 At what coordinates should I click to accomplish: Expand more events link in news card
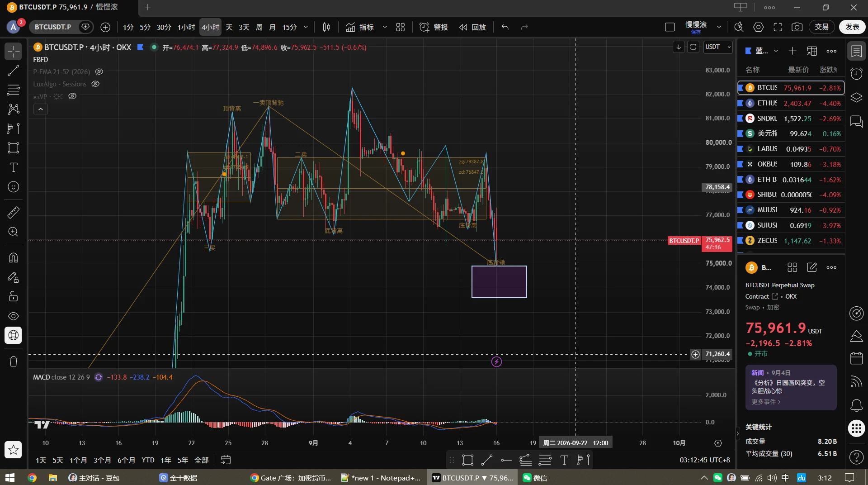(x=766, y=402)
